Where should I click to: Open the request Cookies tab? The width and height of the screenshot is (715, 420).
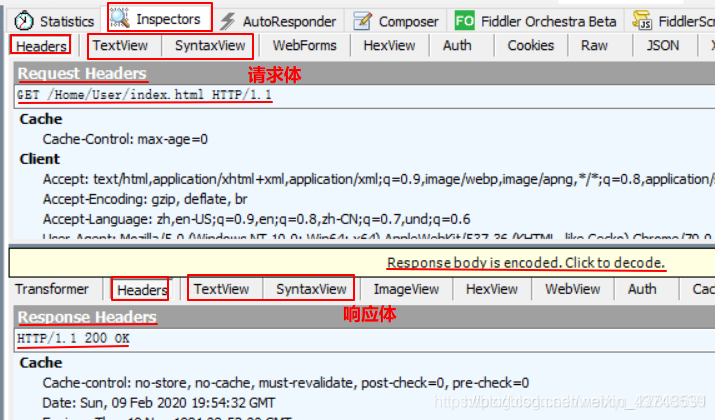(x=531, y=46)
